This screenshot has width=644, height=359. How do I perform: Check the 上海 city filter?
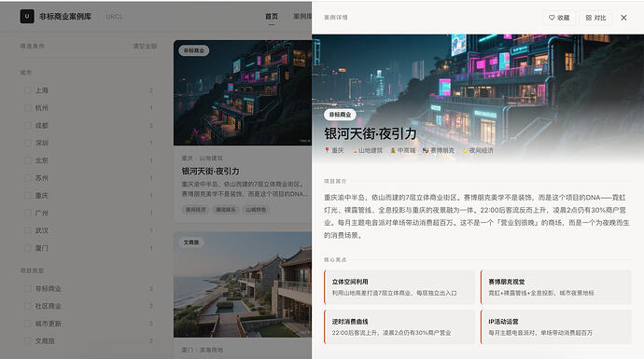[27, 90]
